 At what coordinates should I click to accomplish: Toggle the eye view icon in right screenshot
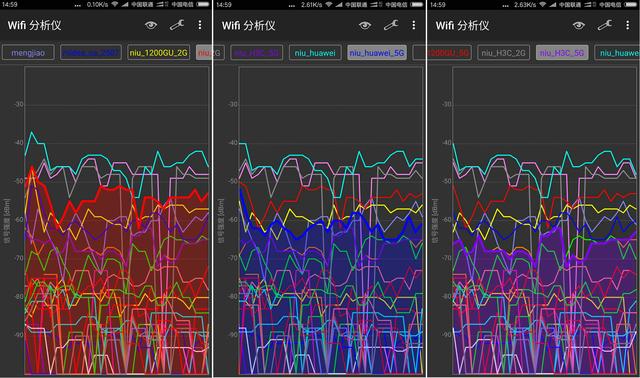(x=579, y=25)
